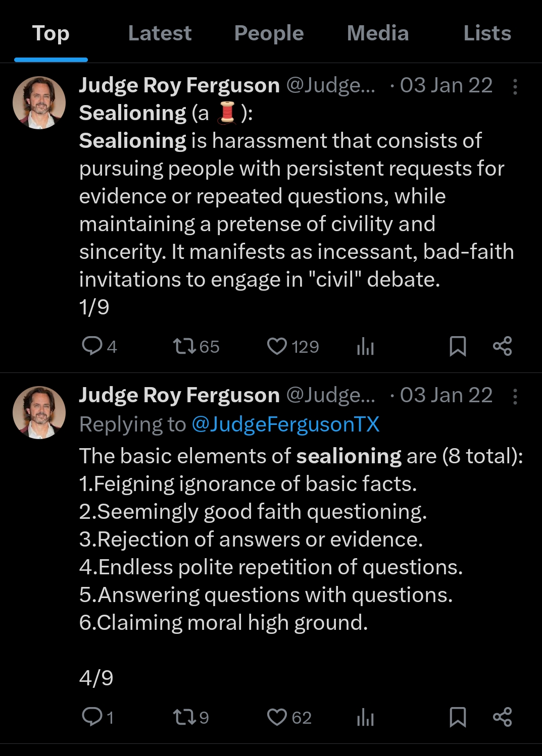
Task: Share the Sealioning 1/9 tweet
Action: pyautogui.click(x=502, y=346)
